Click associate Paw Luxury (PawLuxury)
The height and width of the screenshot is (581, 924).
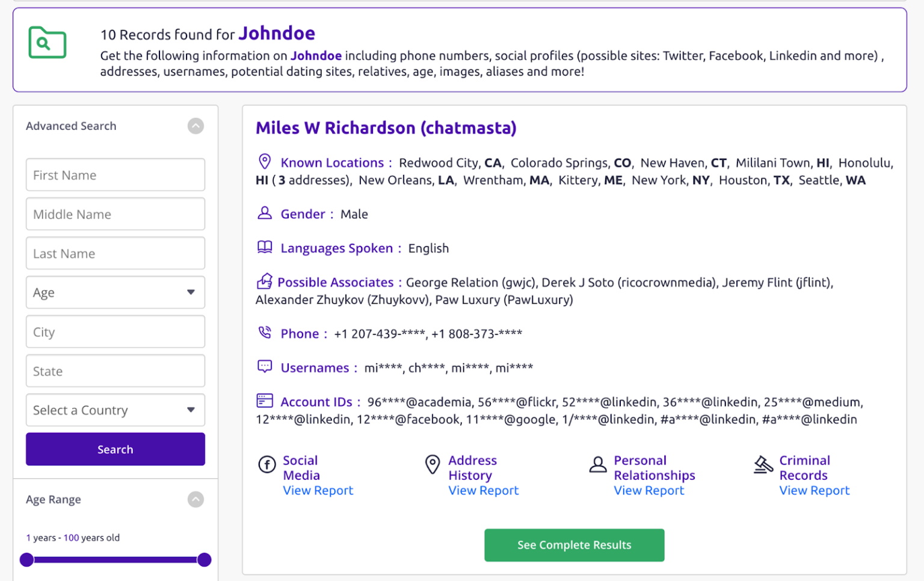click(504, 300)
